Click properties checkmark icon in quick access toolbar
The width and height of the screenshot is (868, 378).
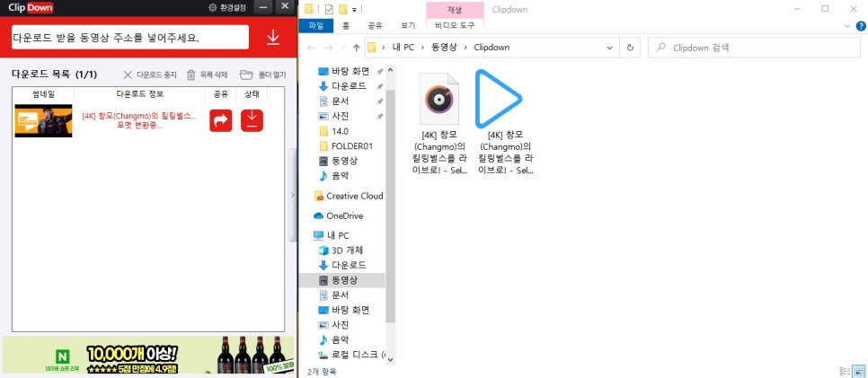pos(329,9)
